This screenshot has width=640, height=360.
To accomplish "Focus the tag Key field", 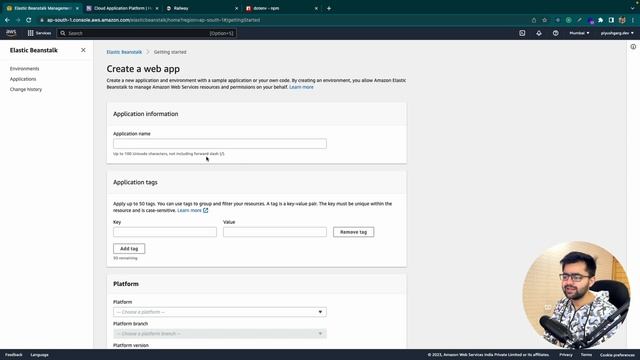I will pyautogui.click(x=165, y=232).
